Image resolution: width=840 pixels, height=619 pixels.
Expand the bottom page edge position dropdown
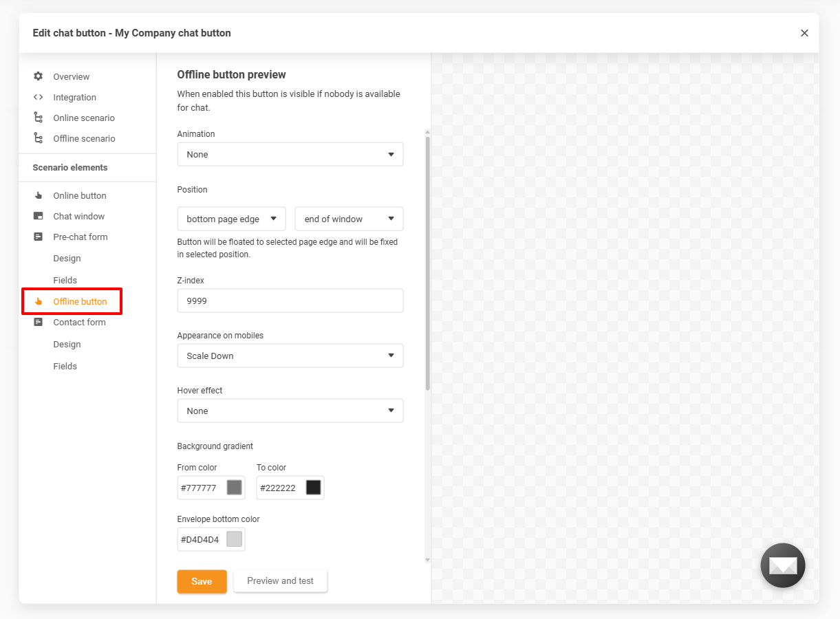tap(231, 219)
